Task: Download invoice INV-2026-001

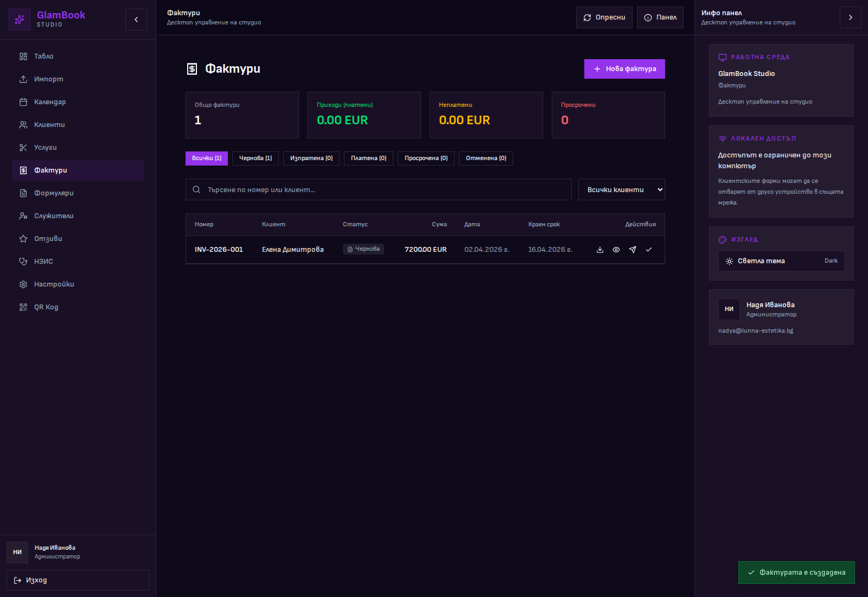Action: tap(600, 250)
